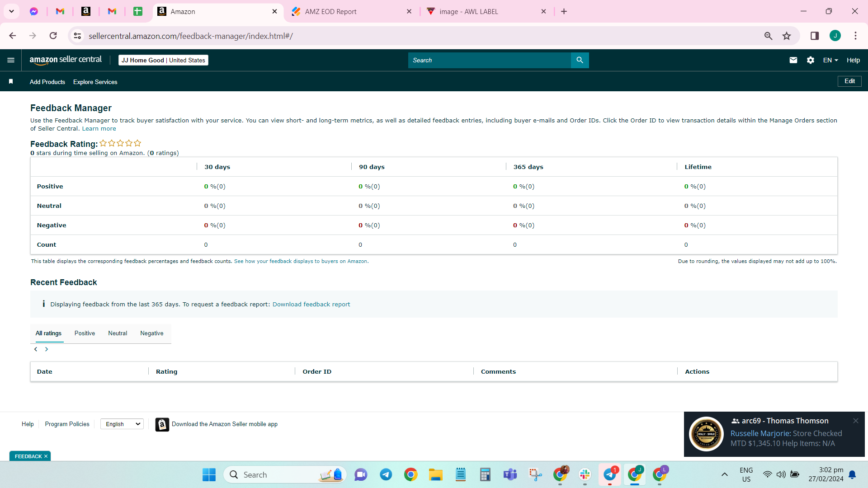Expand the system tray hidden icons chevron
The height and width of the screenshot is (488, 868).
coord(724,474)
